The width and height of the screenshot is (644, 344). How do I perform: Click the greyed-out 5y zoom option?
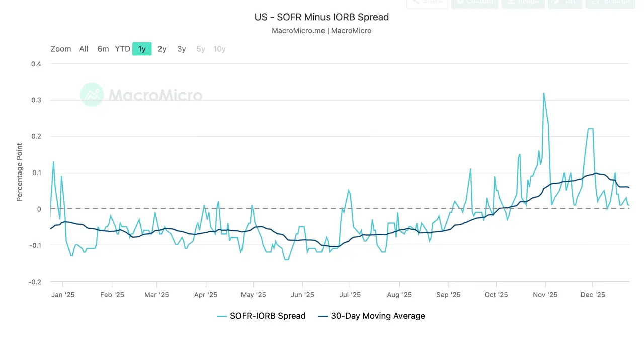coord(201,49)
